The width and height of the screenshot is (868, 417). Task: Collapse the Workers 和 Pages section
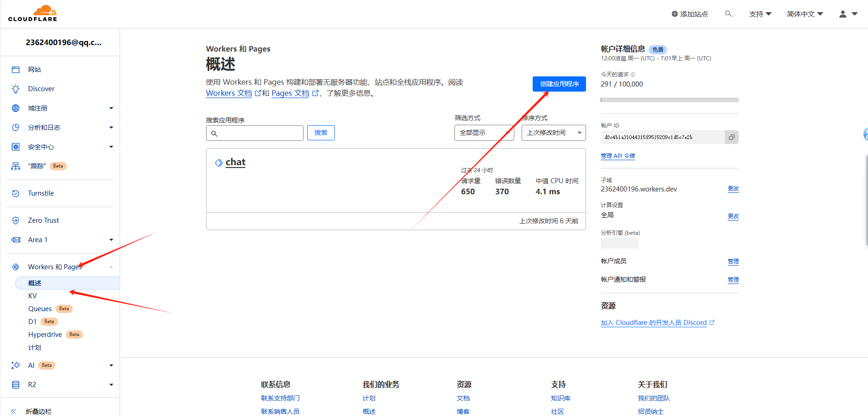111,267
